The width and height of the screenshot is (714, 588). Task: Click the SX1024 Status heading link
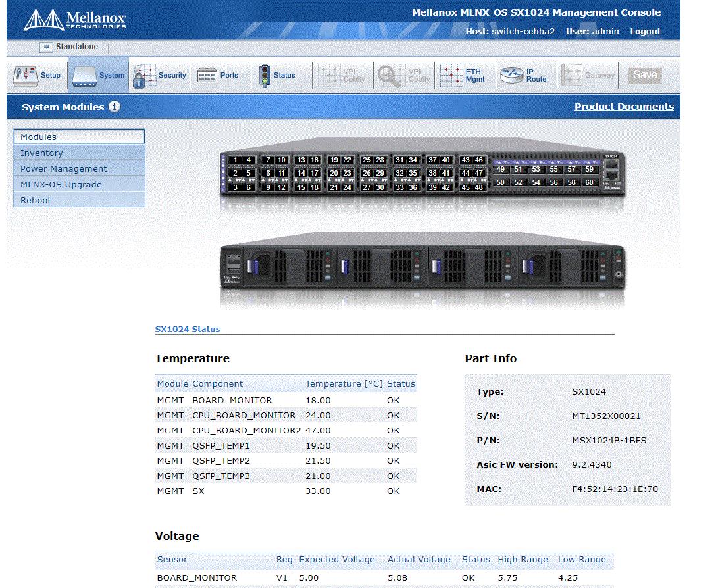click(x=188, y=329)
